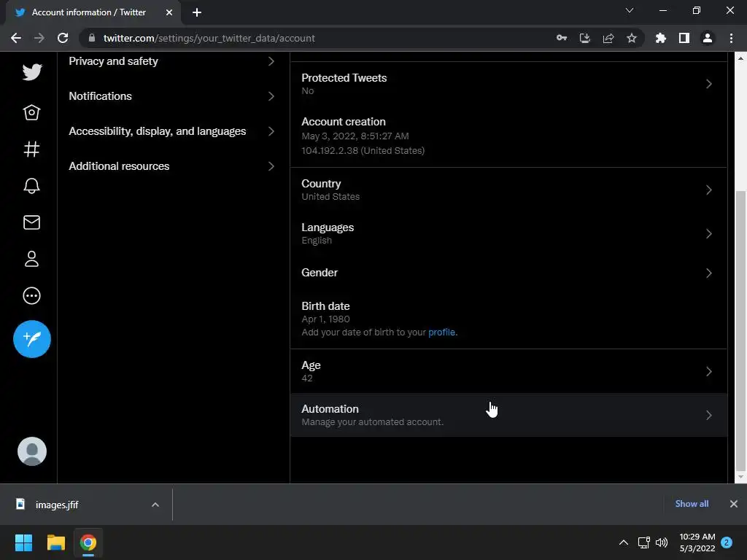Image resolution: width=747 pixels, height=560 pixels.
Task: Bookmark this tab star icon
Action: tap(632, 38)
